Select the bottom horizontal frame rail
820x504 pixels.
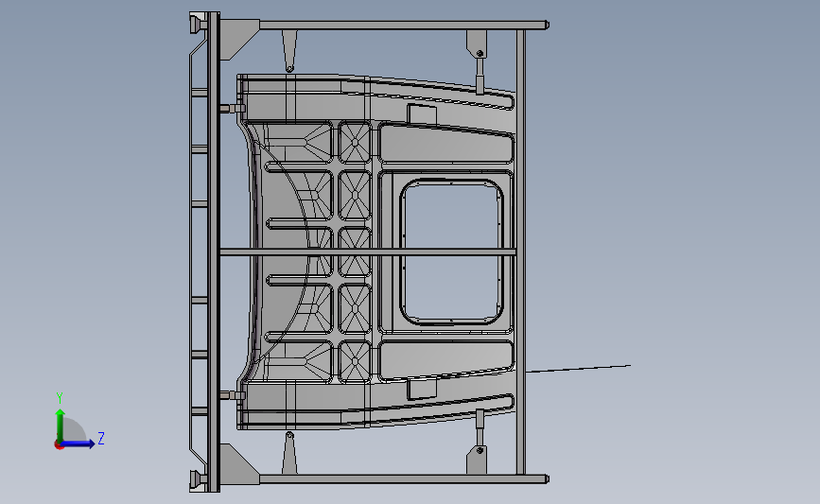coord(404,478)
